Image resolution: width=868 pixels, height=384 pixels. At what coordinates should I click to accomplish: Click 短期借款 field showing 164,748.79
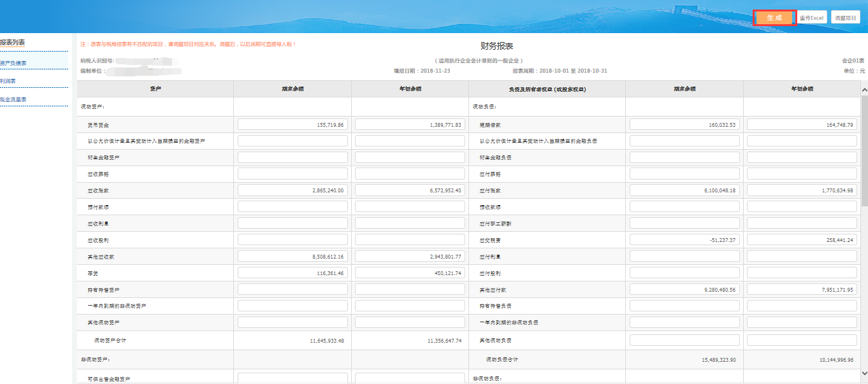(x=802, y=125)
